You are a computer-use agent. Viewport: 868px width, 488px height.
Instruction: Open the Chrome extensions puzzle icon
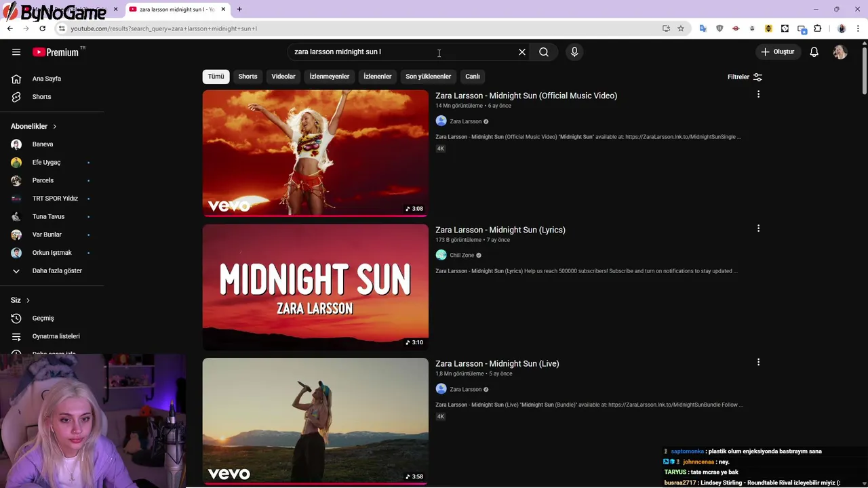tap(817, 28)
